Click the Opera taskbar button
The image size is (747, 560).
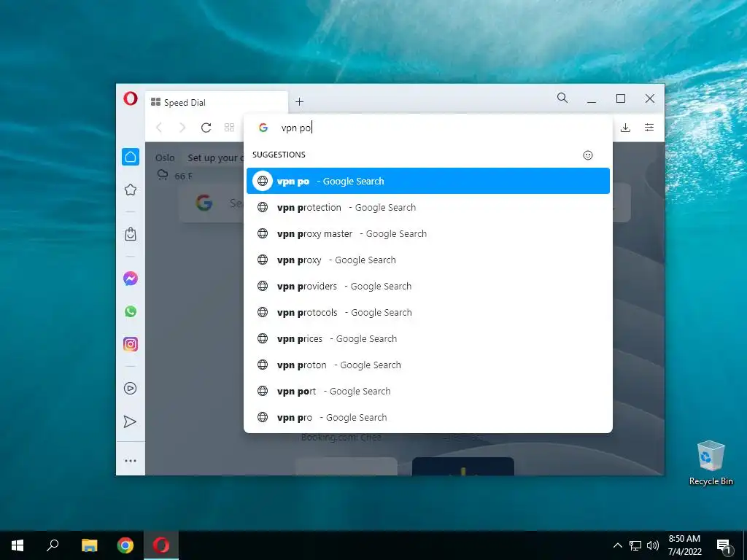[x=161, y=545]
